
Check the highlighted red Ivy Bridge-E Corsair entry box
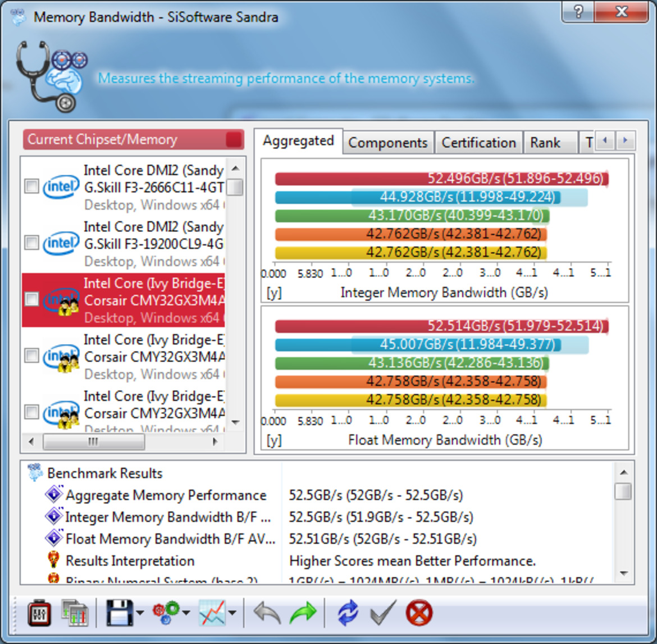click(x=32, y=300)
